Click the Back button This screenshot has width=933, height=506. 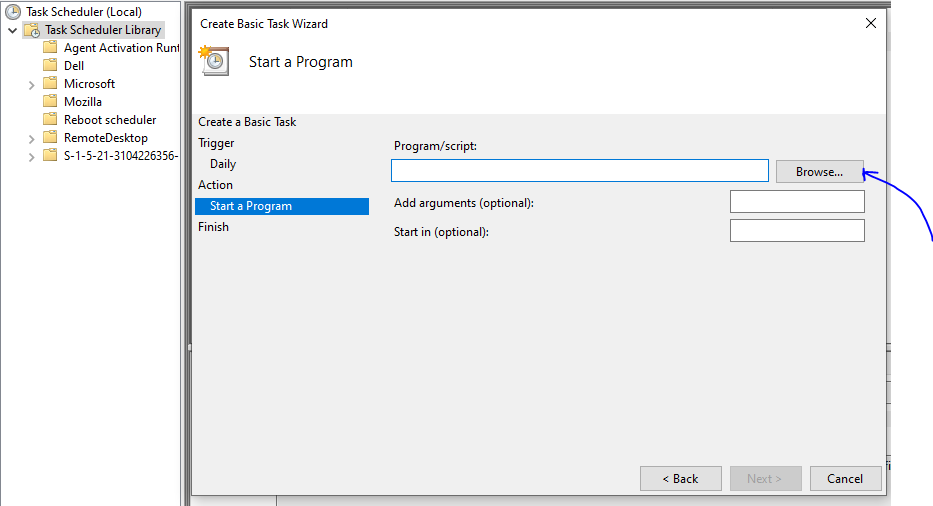[x=681, y=479]
